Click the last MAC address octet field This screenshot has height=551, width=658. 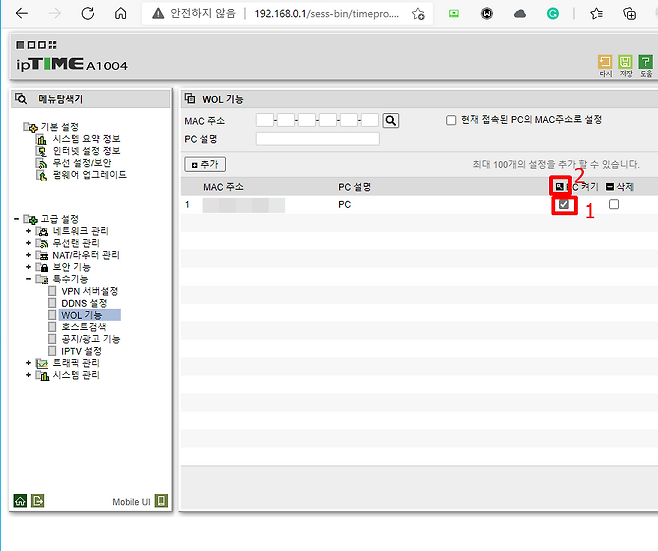point(370,120)
